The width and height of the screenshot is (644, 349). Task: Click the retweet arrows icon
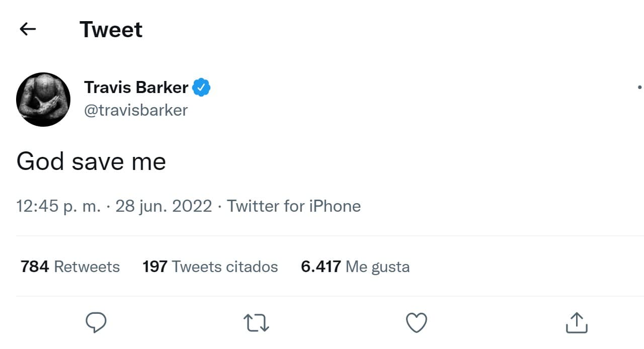(x=256, y=323)
